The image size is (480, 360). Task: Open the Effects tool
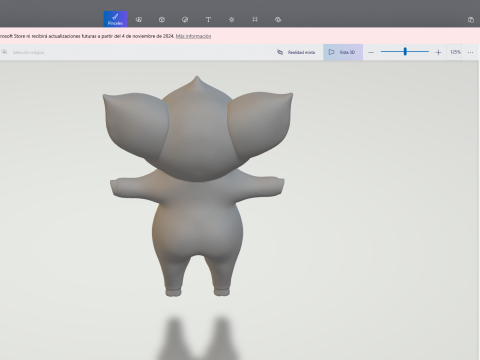232,20
